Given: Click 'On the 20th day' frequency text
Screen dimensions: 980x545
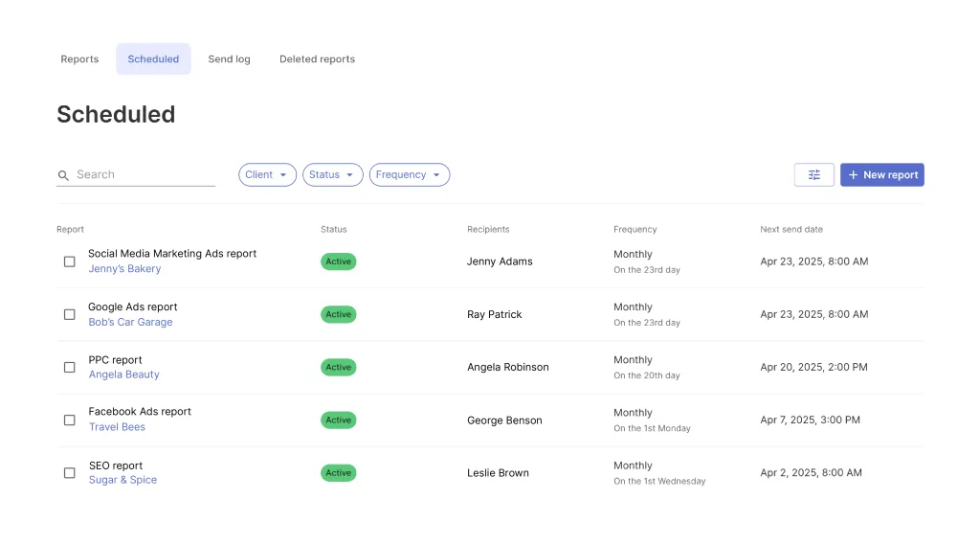Looking at the screenshot, I should click(x=646, y=375).
